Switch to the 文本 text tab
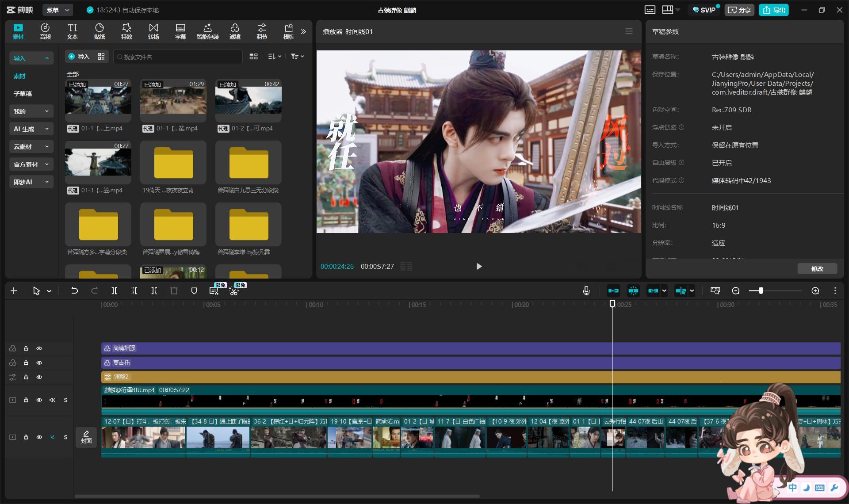 coord(72,31)
